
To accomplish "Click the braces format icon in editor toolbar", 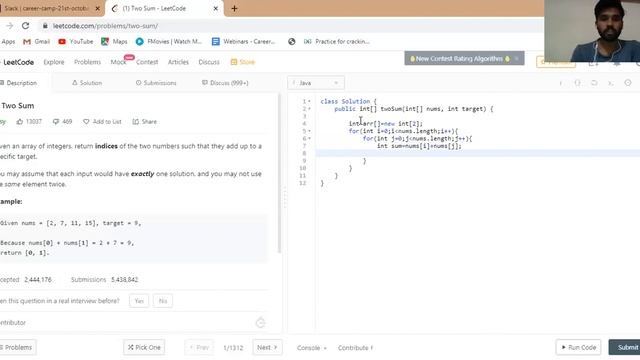I will tap(577, 83).
